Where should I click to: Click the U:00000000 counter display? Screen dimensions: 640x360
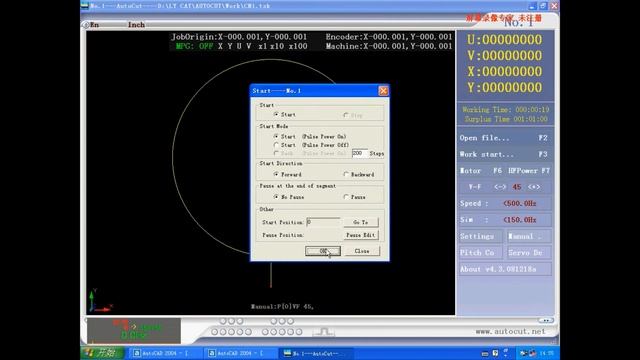coord(504,40)
